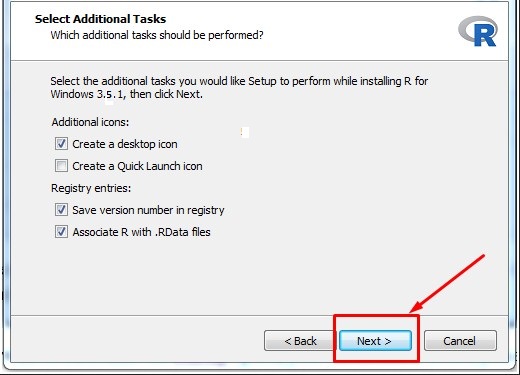Click the 'Registry entries:' group label
The image size is (520, 375).
[91, 188]
